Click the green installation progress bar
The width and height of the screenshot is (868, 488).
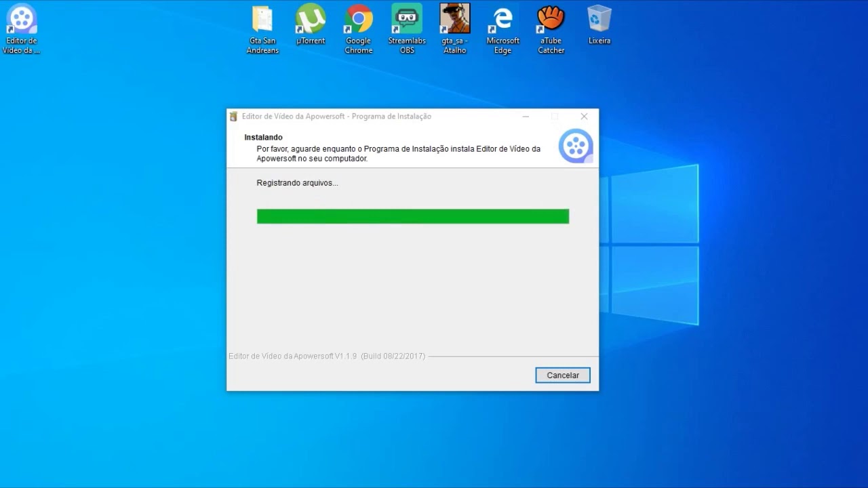[413, 216]
